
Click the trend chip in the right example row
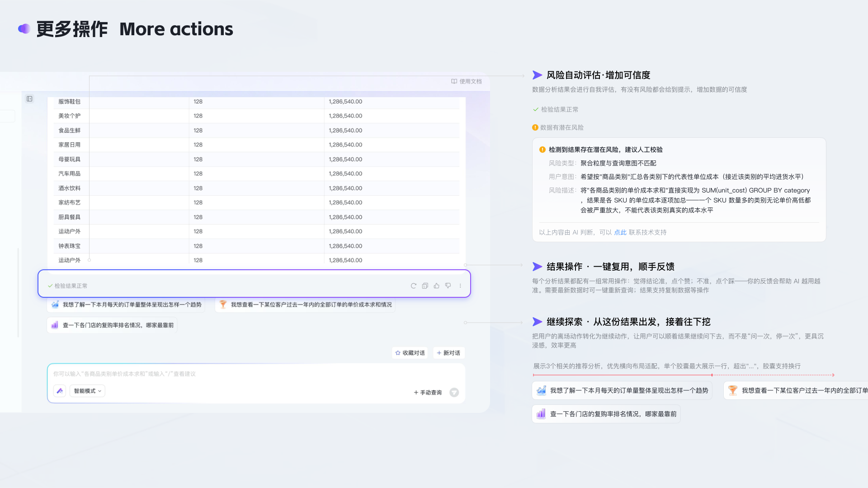622,390
